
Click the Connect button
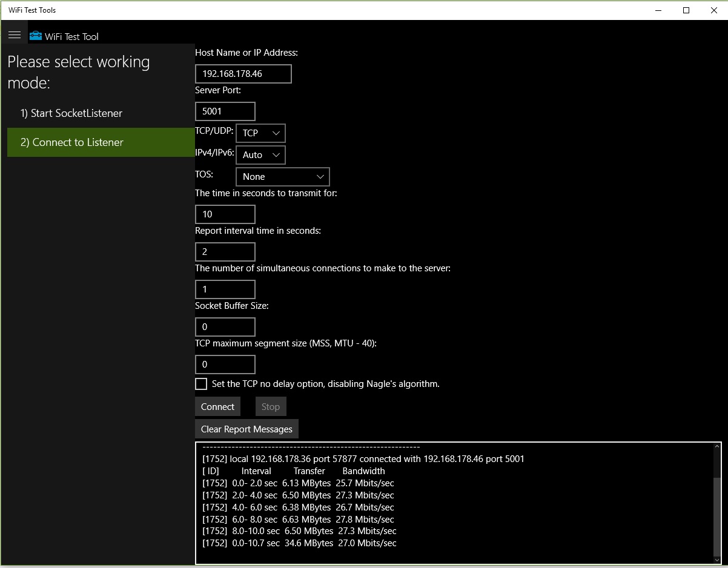click(x=217, y=407)
